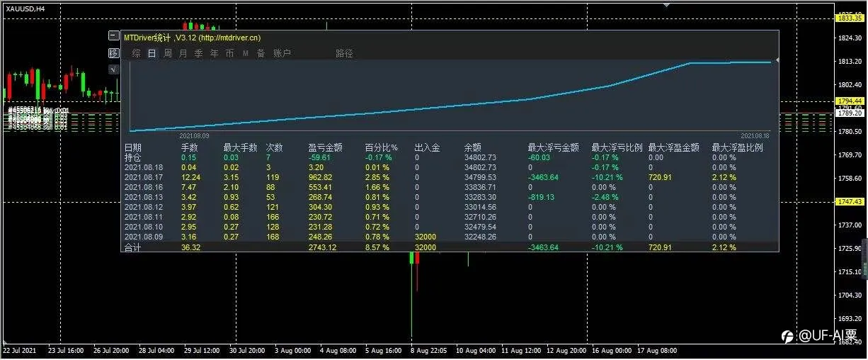Click the equity curve in the panel
Screen dimensions: 868x360
450,97
